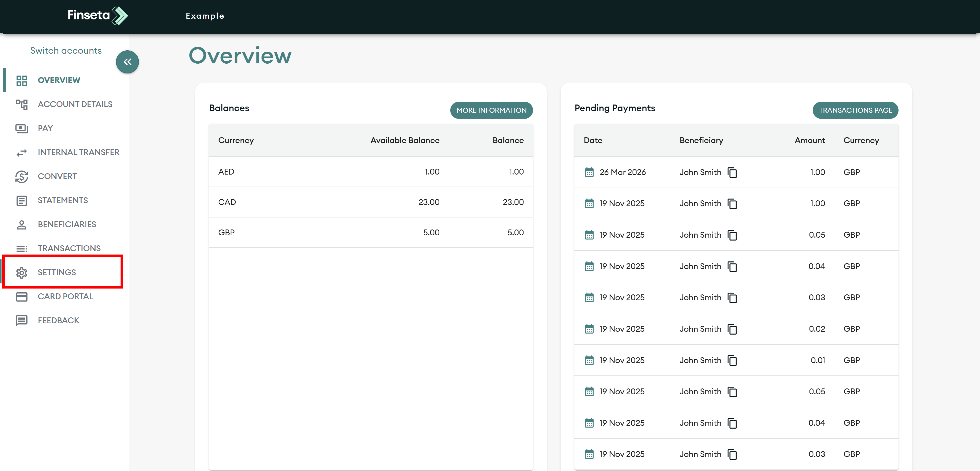The image size is (980, 471).
Task: Click the Statements document icon
Action: pyautogui.click(x=22, y=201)
